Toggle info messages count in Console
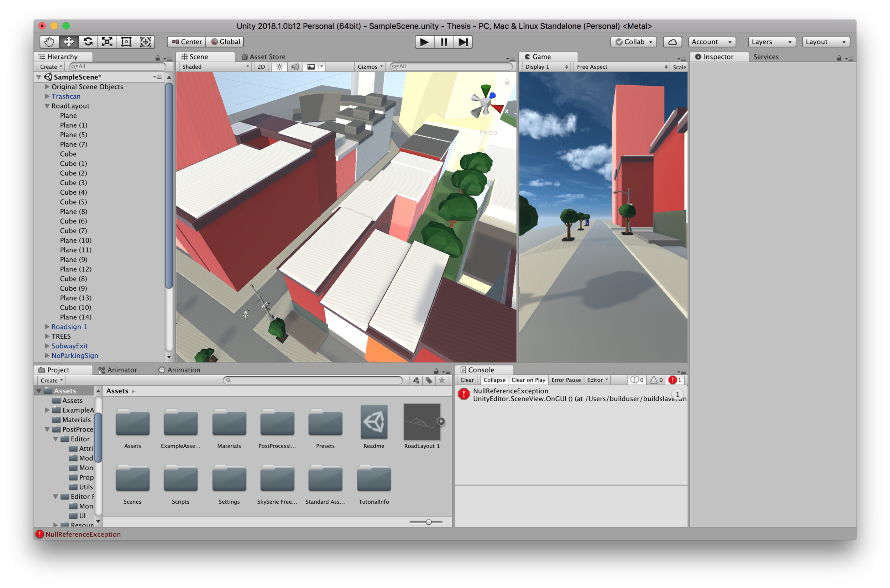Image resolution: width=890 pixels, height=588 pixels. tap(637, 380)
